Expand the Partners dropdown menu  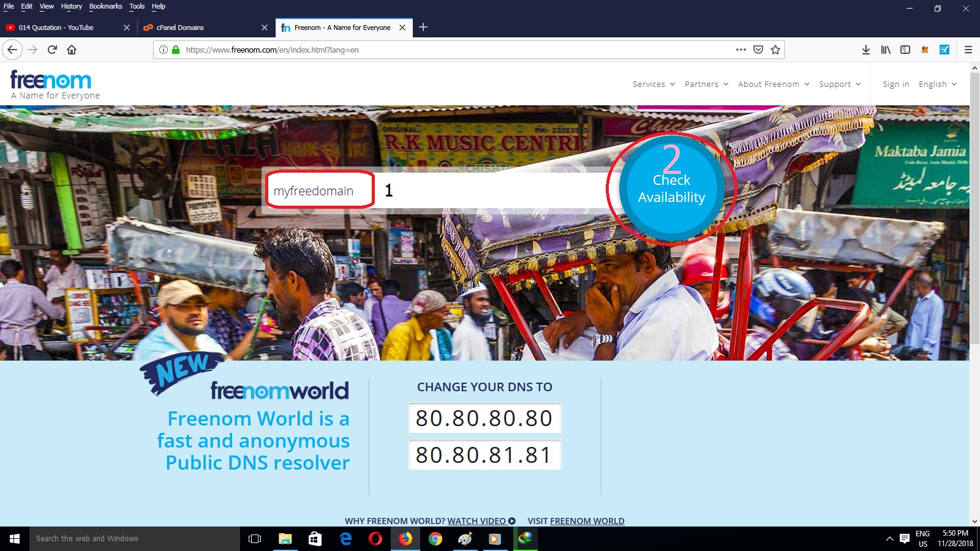[x=706, y=84]
